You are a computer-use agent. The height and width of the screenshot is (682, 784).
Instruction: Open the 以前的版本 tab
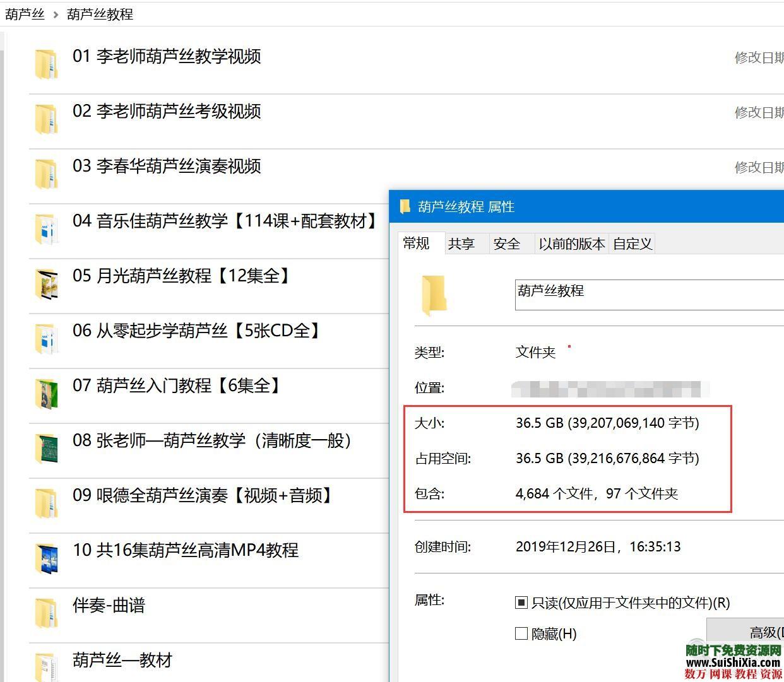571,244
